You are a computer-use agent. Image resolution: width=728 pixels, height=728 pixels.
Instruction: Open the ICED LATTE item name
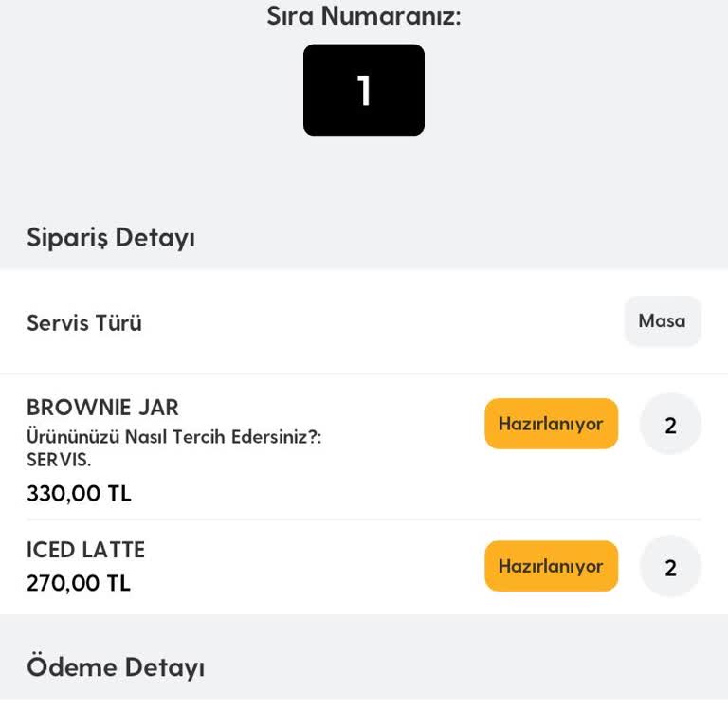85,550
